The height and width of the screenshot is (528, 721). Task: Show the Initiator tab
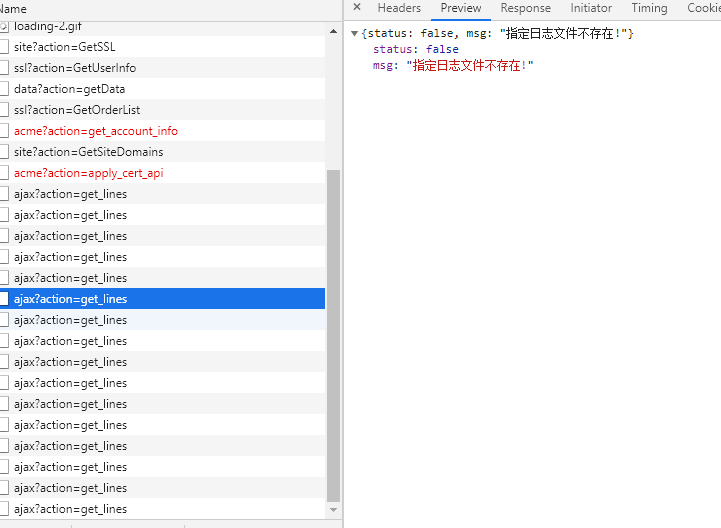pyautogui.click(x=591, y=8)
